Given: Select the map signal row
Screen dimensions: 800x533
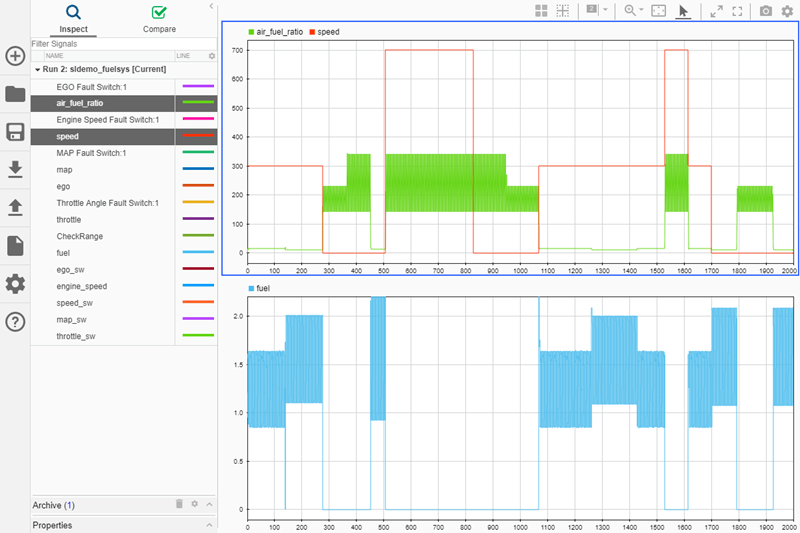Looking at the screenshot, I should click(124, 170).
